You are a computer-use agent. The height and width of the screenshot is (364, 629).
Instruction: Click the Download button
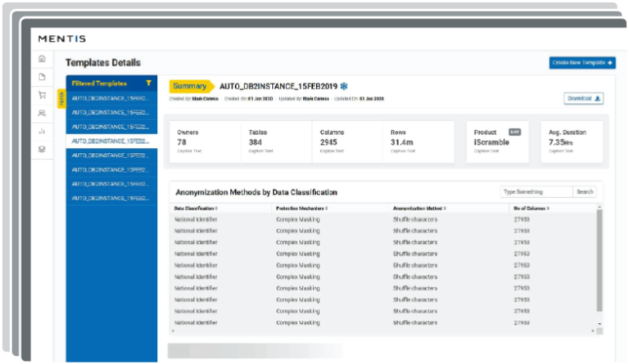[x=584, y=98]
